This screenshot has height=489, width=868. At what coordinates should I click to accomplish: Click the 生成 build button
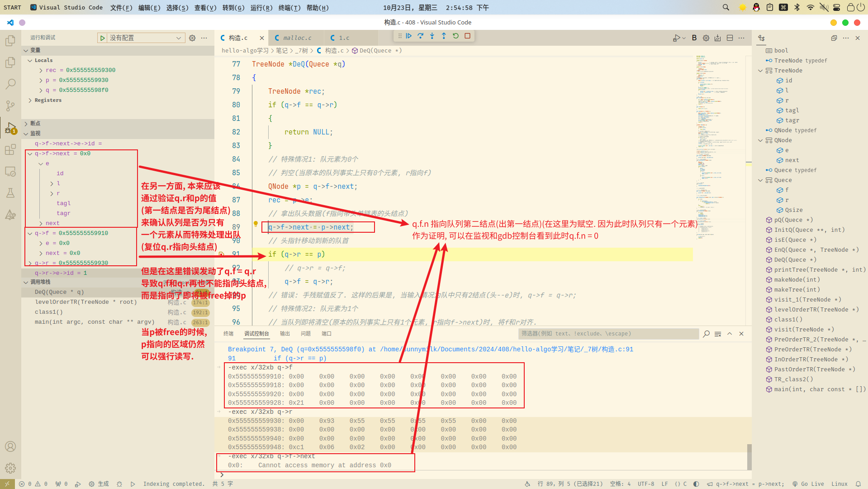pos(99,484)
